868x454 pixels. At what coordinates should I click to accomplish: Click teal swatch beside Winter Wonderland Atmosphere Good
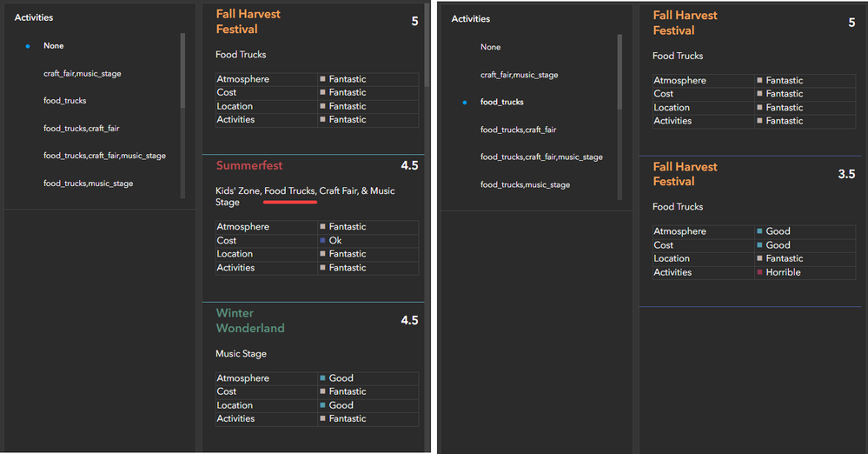[x=323, y=378]
